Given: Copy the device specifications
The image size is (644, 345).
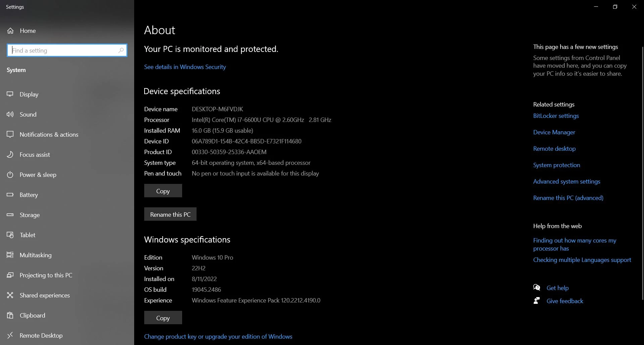Looking at the screenshot, I should point(163,191).
